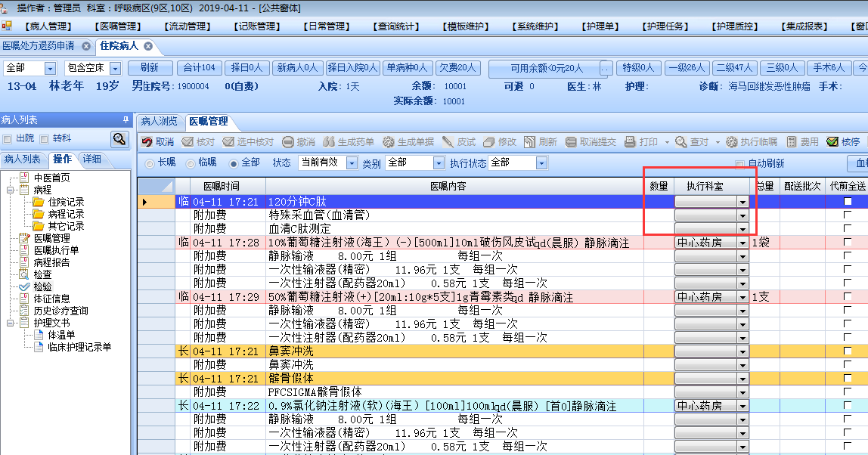Open the 全部 ward filter dropdown
Screen dimensions: 868x455
pos(51,68)
